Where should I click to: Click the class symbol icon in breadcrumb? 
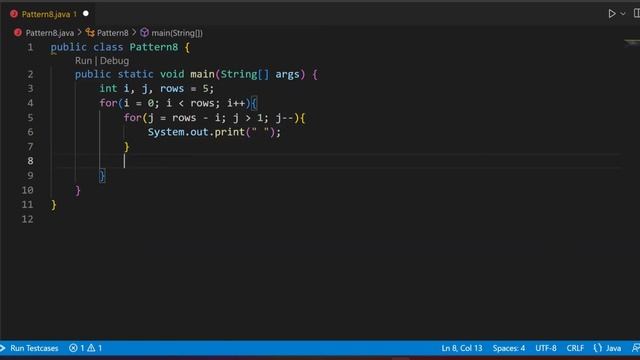tap(90, 33)
